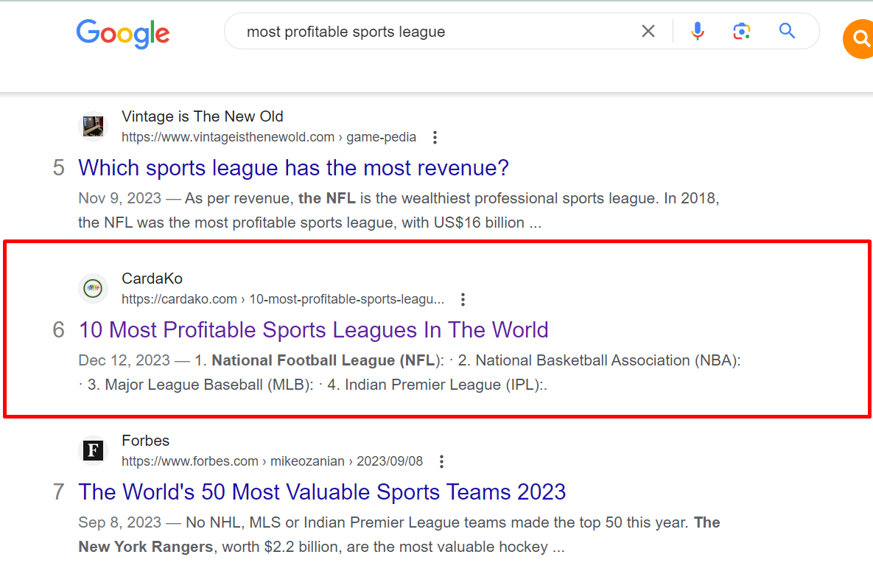Click the cardako.com URL breadcrumb

point(283,299)
